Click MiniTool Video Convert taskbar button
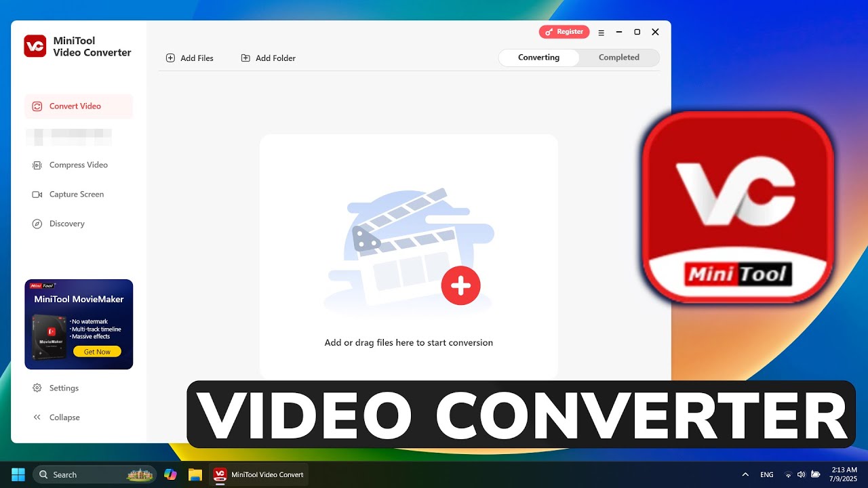Viewport: 868px width, 488px height. 258,474
